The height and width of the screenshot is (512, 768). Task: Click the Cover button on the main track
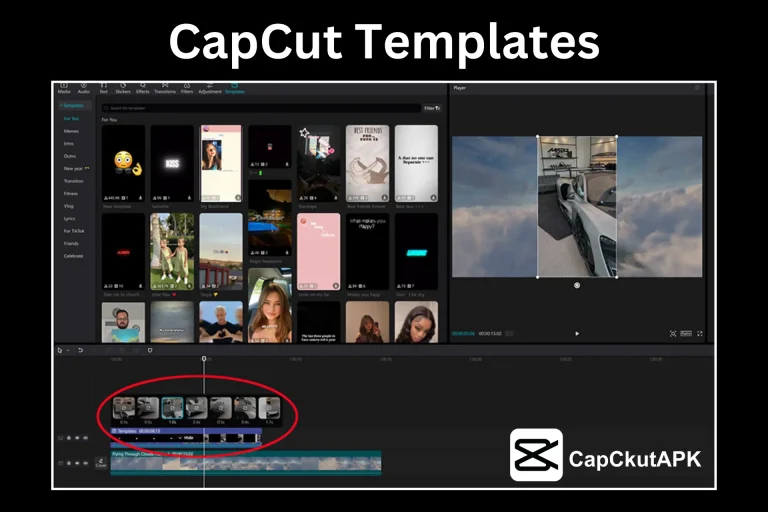pyautogui.click(x=101, y=463)
